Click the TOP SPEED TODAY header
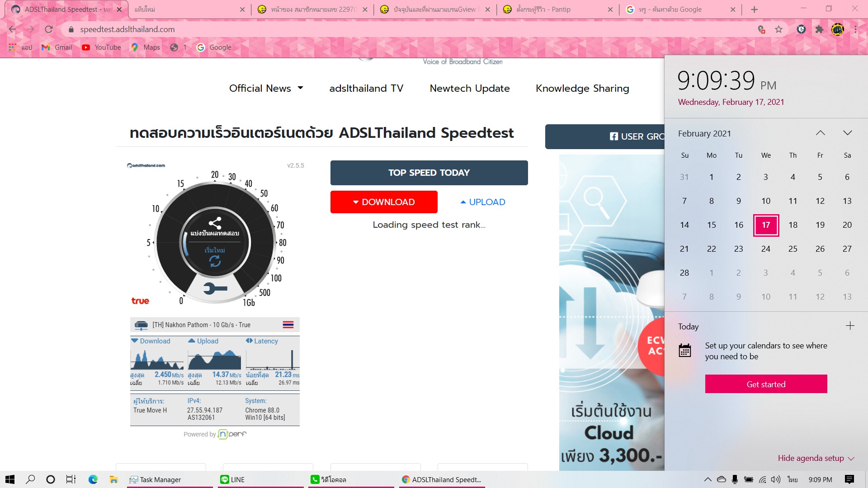The width and height of the screenshot is (868, 488). point(429,173)
